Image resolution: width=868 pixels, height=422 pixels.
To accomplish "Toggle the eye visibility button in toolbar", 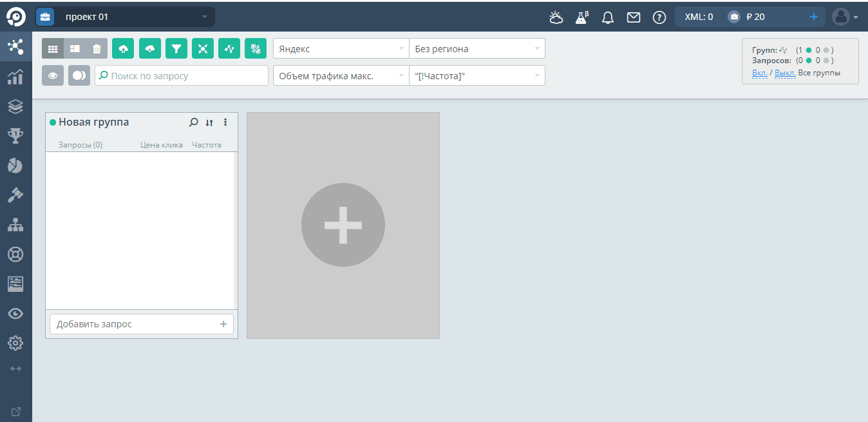I will 53,75.
